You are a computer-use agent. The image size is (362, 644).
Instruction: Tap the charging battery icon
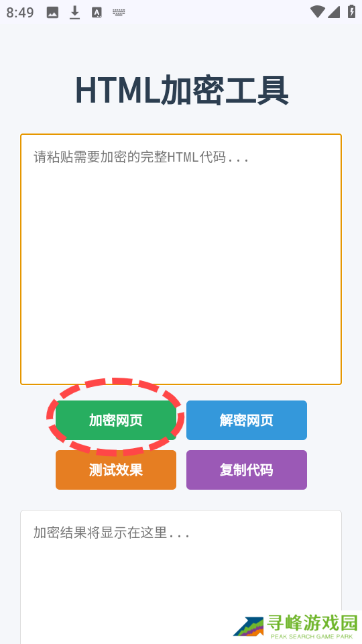click(352, 11)
